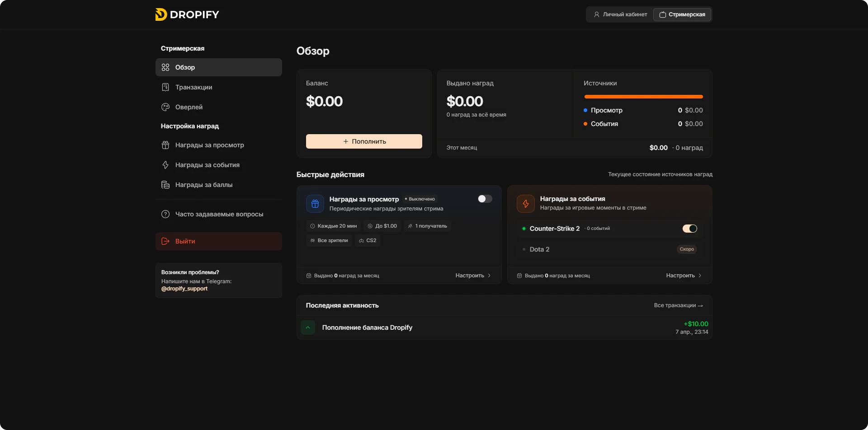The height and width of the screenshot is (430, 868).
Task: Click the Транзакции receipt icon
Action: click(165, 87)
